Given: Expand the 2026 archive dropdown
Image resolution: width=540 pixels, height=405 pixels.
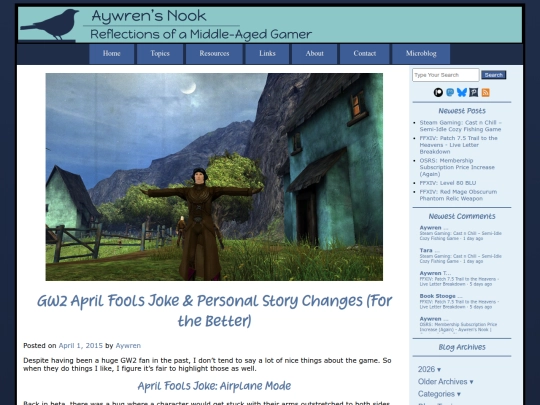Looking at the screenshot, I should point(429,370).
